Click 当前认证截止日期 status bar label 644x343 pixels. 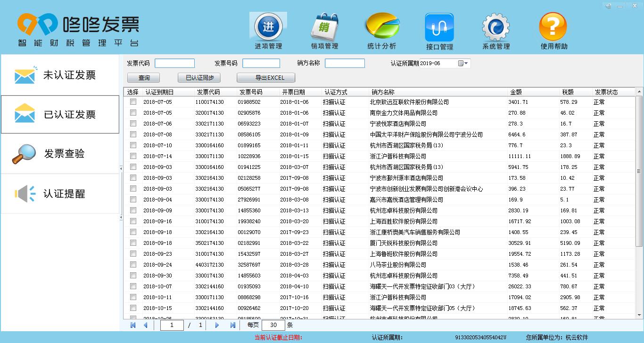(x=278, y=337)
